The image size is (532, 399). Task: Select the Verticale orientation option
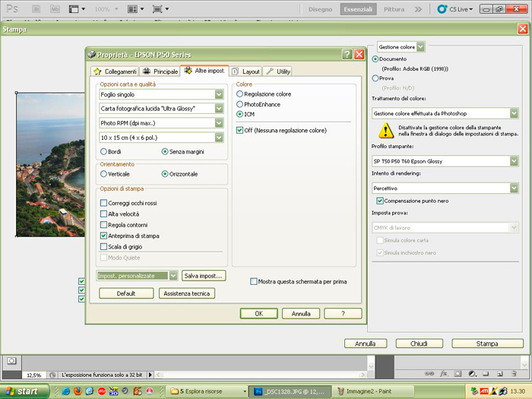point(104,174)
